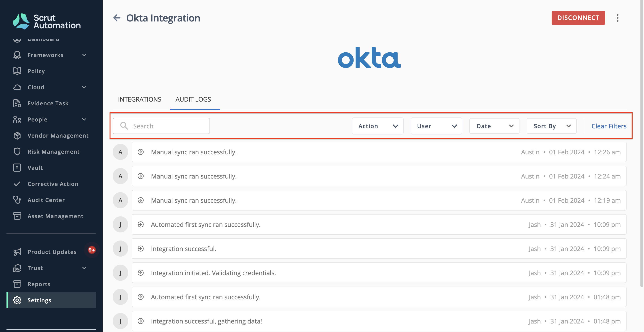Screen dimensions: 644x332
Task: Click the Scrut Automation logo
Action: (47, 21)
